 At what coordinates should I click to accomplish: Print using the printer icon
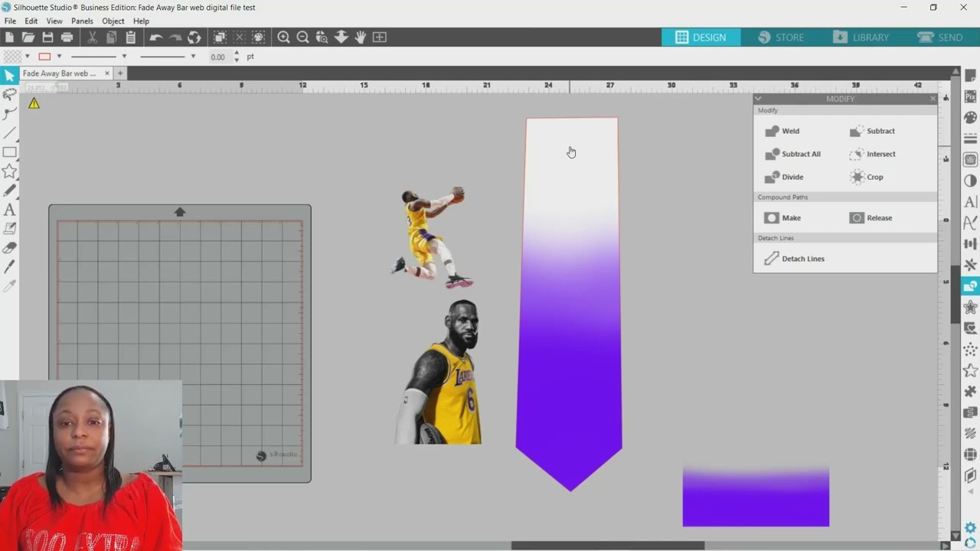point(67,37)
